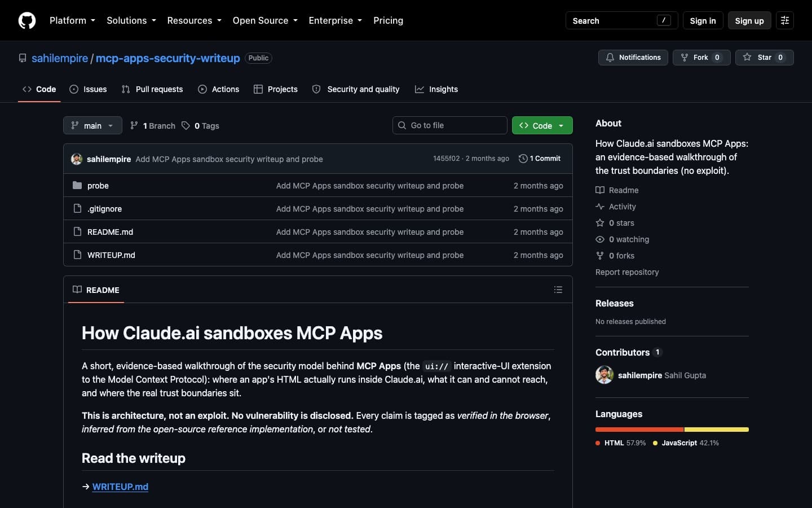
Task: Expand the Open Source menu
Action: click(x=265, y=20)
